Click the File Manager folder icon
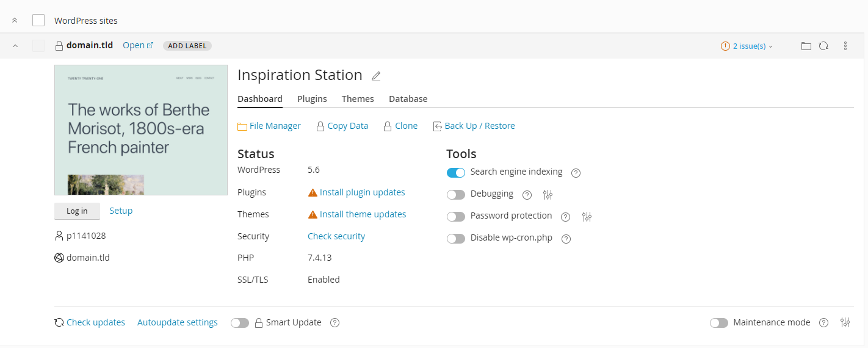 click(242, 126)
